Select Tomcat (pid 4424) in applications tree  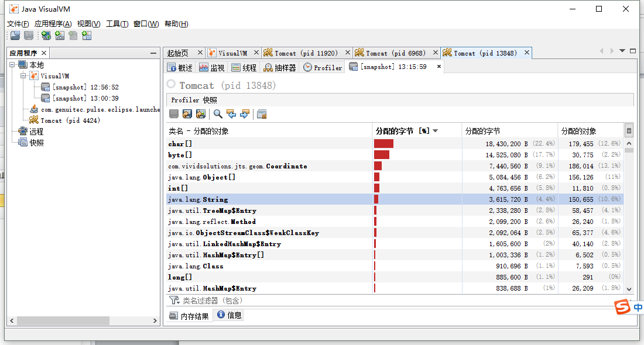coord(70,120)
